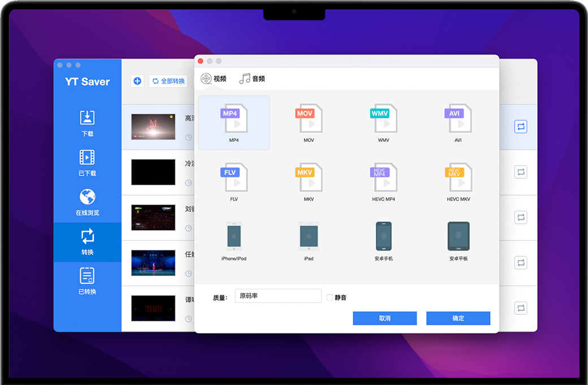This screenshot has height=385, width=588.
Task: Choose the iPad device preset
Action: click(308, 236)
